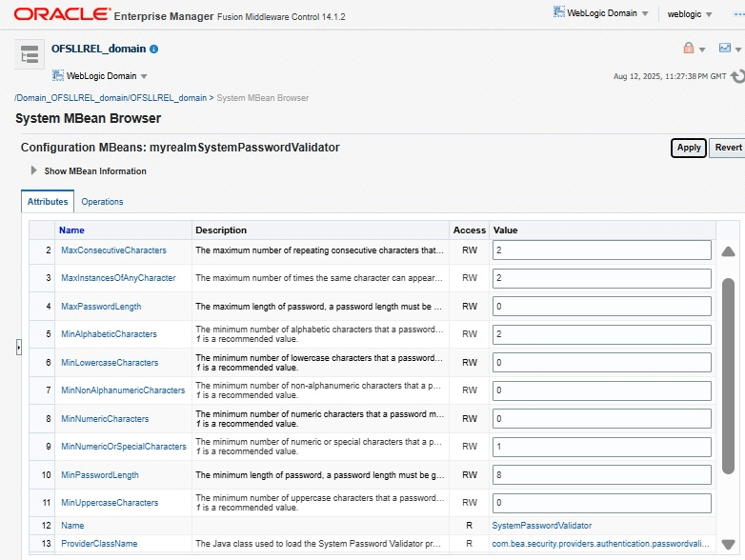Click the left panel splitter restore handle
745x560 pixels.
pyautogui.click(x=18, y=348)
